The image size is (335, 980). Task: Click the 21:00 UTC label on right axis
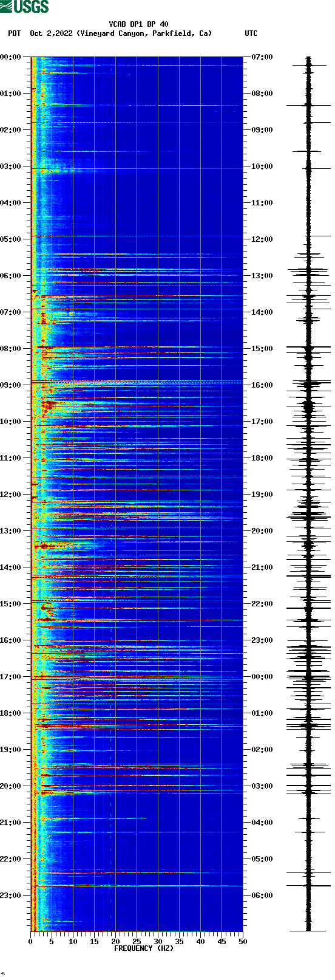click(262, 567)
